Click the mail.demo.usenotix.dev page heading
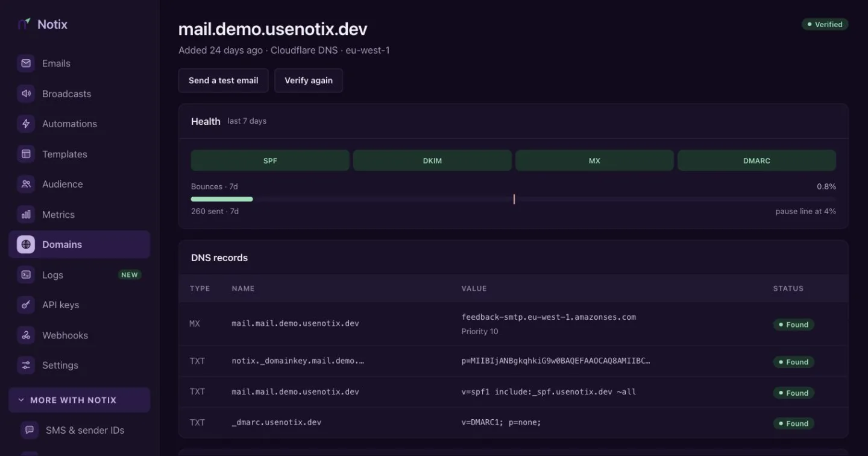Viewport: 868px width, 456px height. click(x=273, y=29)
